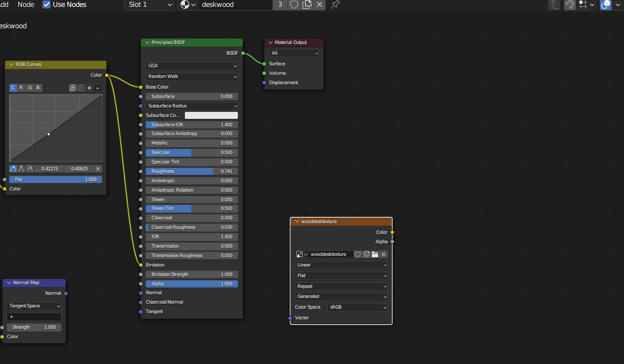The height and width of the screenshot is (364, 624).
Task: Toggle snapping magnet icon
Action: (570, 5)
